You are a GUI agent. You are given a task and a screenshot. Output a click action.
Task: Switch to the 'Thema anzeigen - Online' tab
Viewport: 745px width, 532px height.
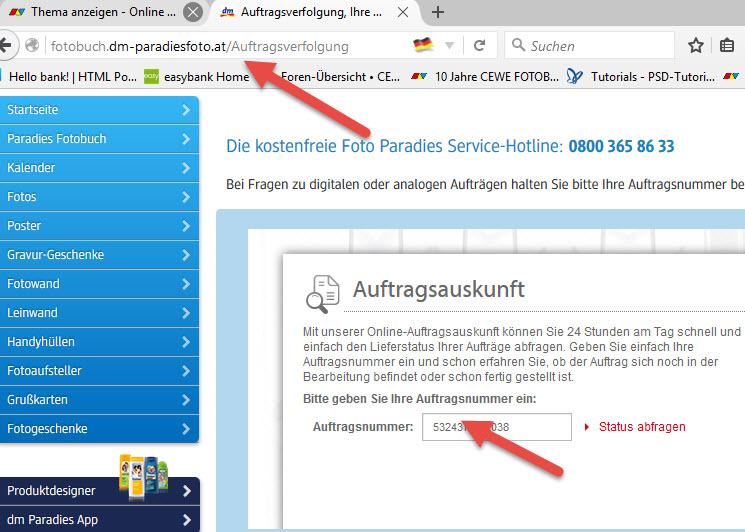95,13
